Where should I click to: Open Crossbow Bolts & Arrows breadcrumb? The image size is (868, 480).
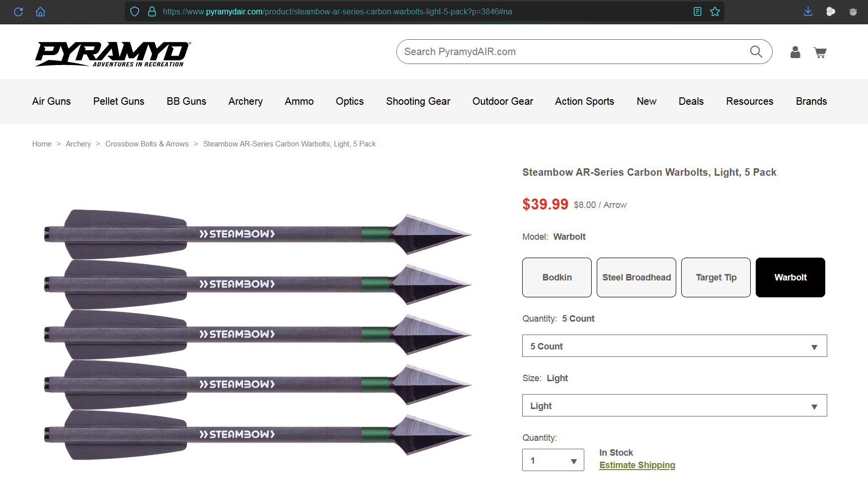tap(147, 144)
